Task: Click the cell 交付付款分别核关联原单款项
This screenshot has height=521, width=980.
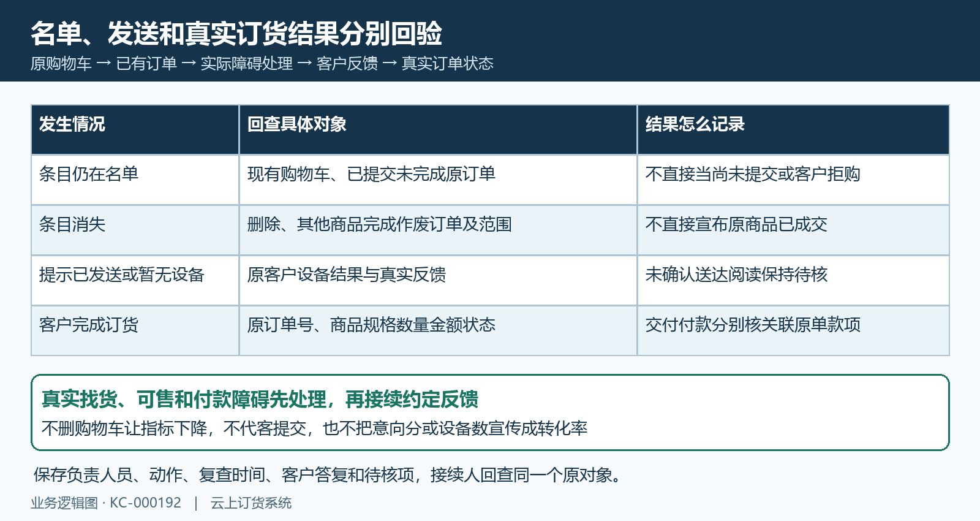Action: 793,331
